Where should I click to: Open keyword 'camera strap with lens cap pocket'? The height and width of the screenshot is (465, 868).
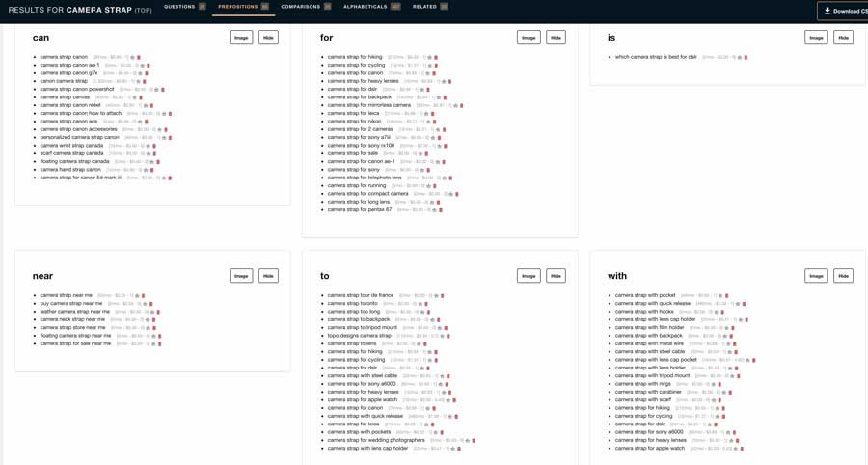pyautogui.click(x=656, y=360)
